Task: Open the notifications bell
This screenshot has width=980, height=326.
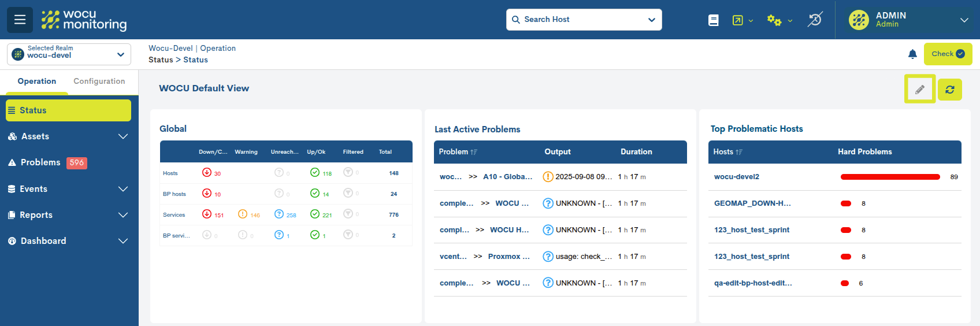Action: click(x=912, y=54)
